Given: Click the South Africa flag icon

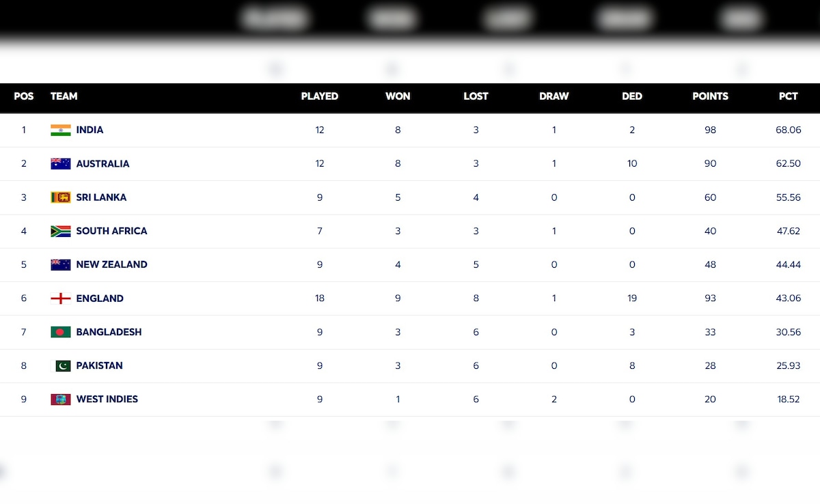Looking at the screenshot, I should pyautogui.click(x=60, y=231).
